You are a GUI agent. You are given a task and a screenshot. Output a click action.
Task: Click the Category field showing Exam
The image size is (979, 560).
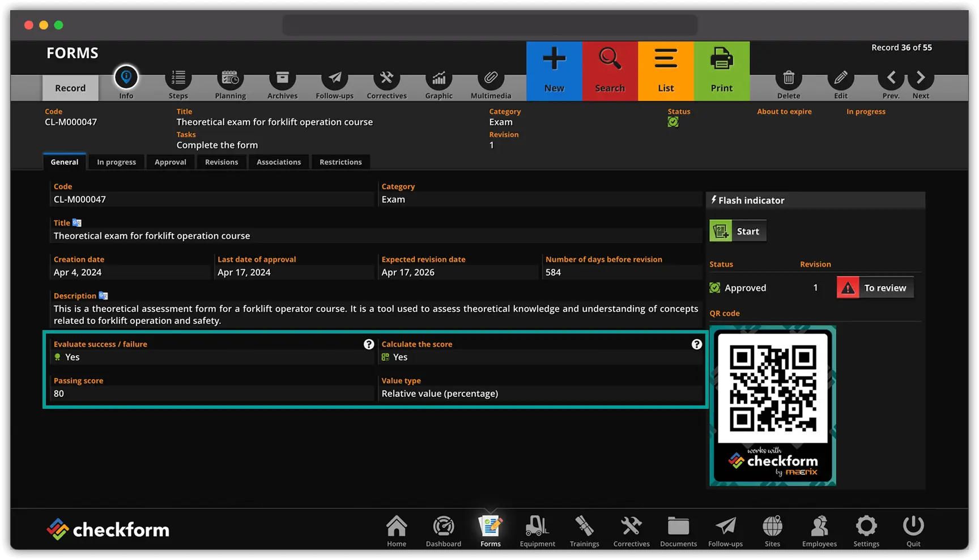click(540, 199)
